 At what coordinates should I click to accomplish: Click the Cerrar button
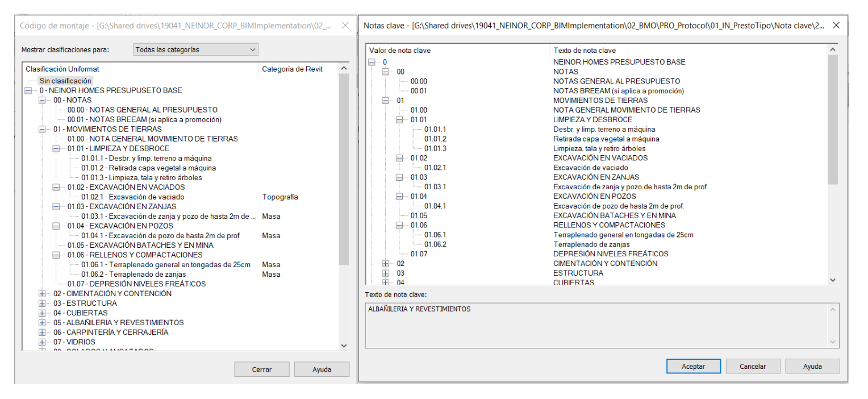[x=262, y=369]
